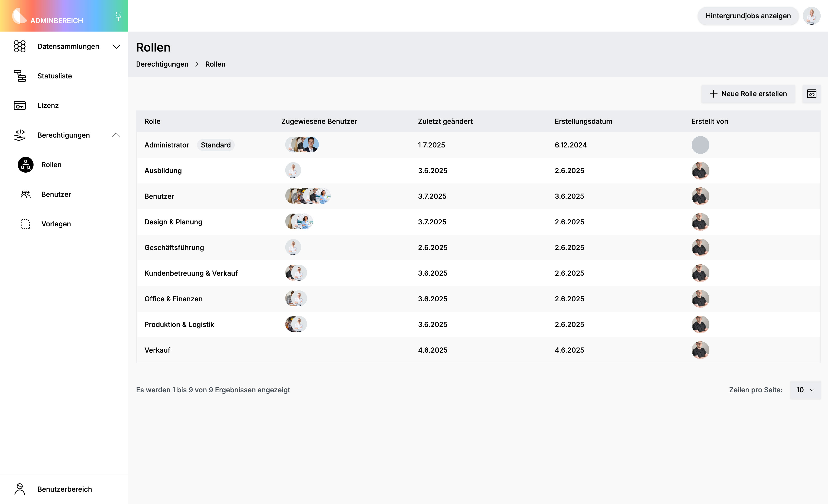Click assigned avatars for Produktion & Logistik
The image size is (828, 504).
(296, 324)
